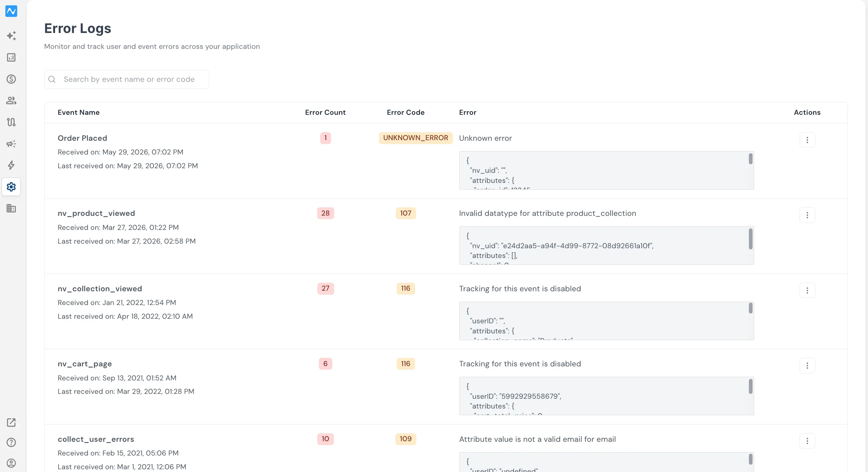Screen dimensions: 868x472
Task: Click the UNKNOWN_ERROR code badge
Action: pyautogui.click(x=415, y=138)
